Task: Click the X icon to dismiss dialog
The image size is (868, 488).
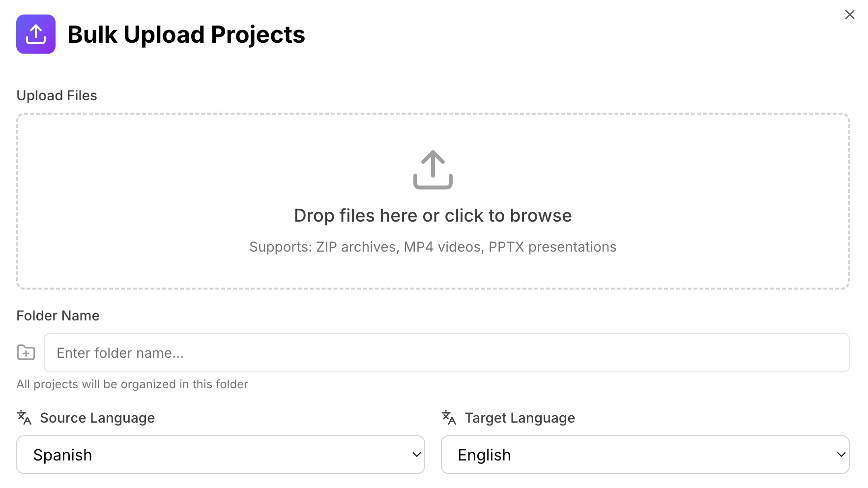Action: [849, 14]
